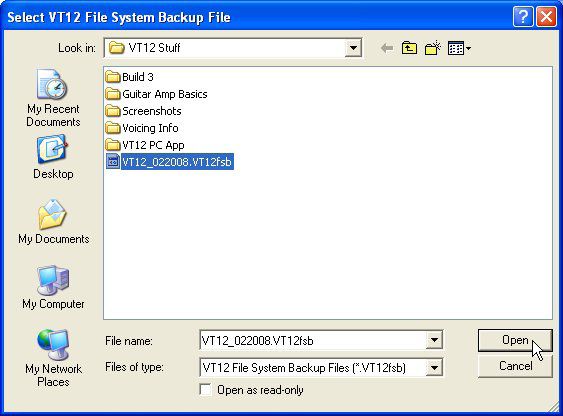Jump to the Desktop location
Screen dimensions: 563x416
coord(53,157)
